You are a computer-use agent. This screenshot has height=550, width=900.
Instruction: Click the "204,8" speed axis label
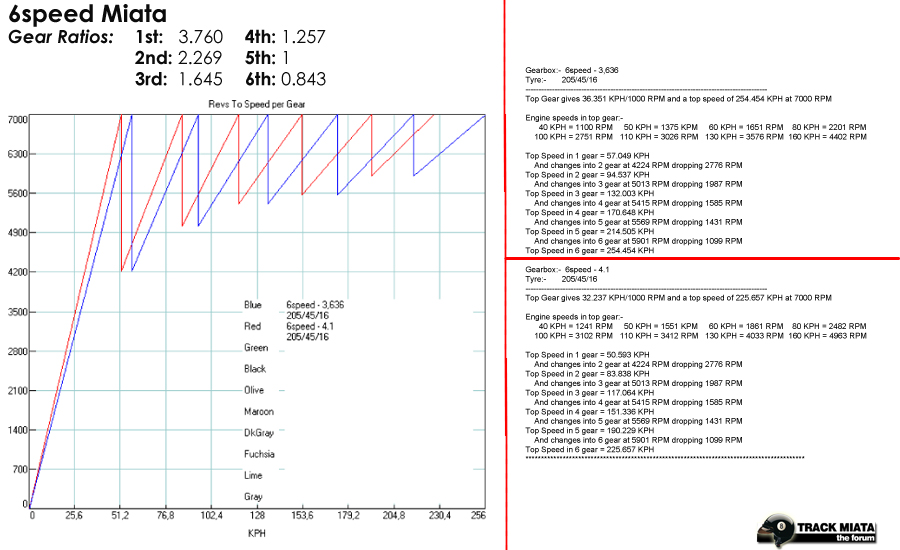point(394,516)
